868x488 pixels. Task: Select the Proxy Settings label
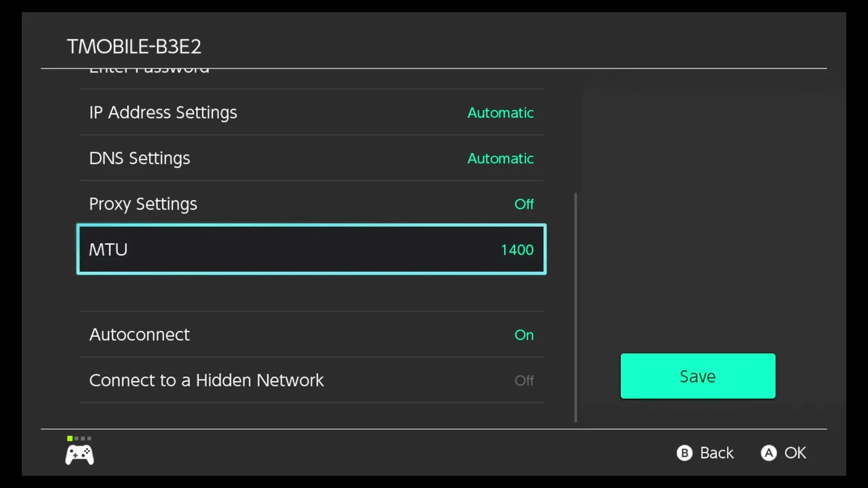[x=143, y=204]
